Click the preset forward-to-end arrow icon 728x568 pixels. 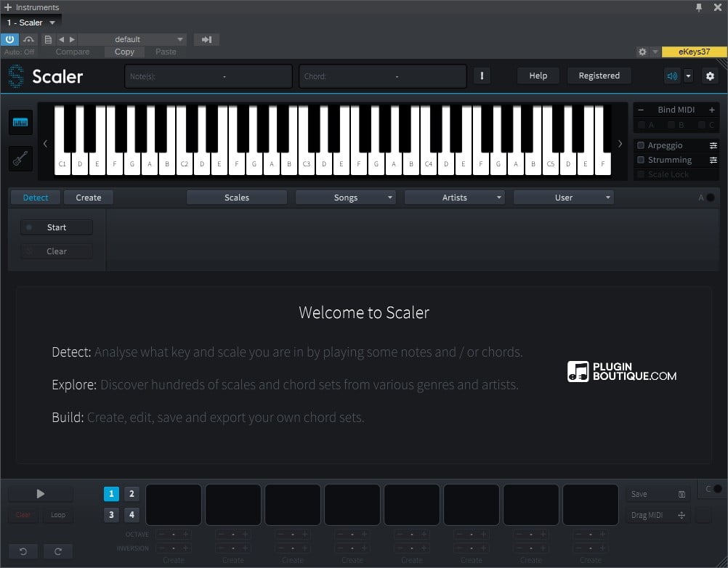tap(206, 39)
